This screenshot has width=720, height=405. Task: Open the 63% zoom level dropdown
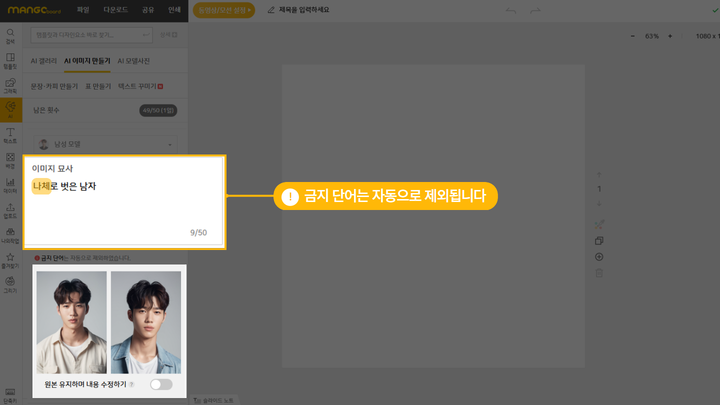652,36
